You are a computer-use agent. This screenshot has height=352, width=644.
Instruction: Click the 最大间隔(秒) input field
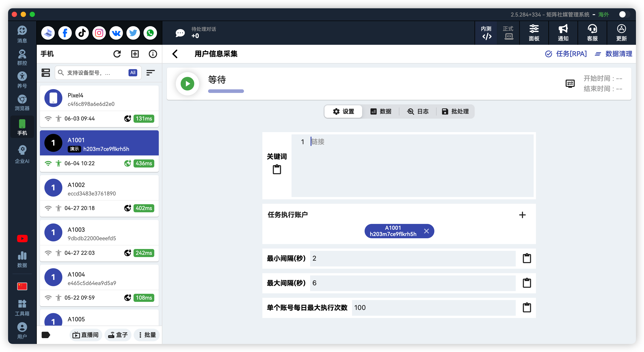tap(413, 283)
